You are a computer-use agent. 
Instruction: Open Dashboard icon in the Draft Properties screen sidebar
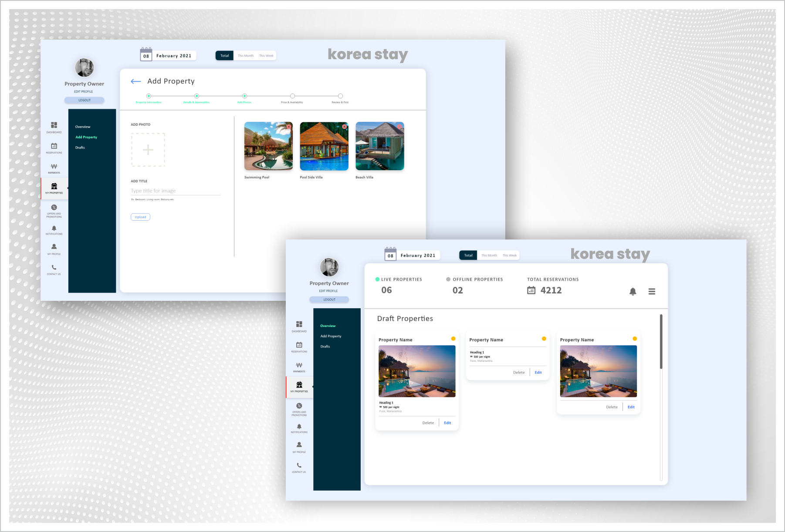(x=299, y=324)
